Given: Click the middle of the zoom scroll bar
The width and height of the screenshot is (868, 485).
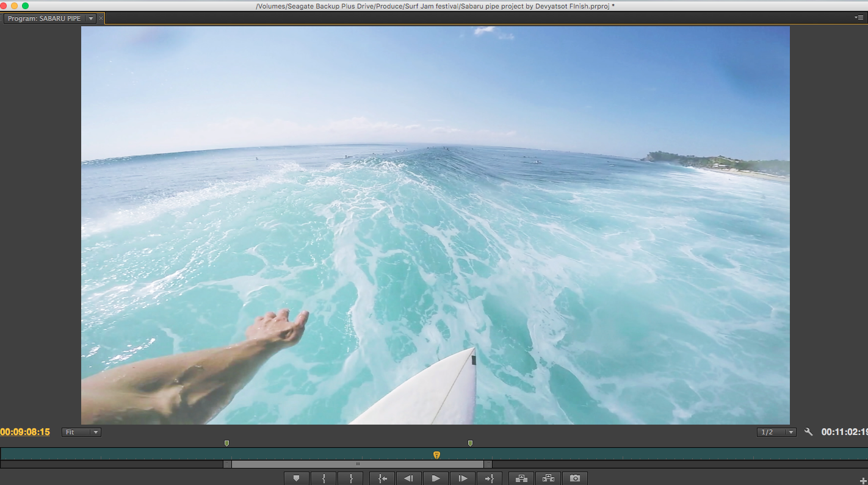Looking at the screenshot, I should 358,464.
